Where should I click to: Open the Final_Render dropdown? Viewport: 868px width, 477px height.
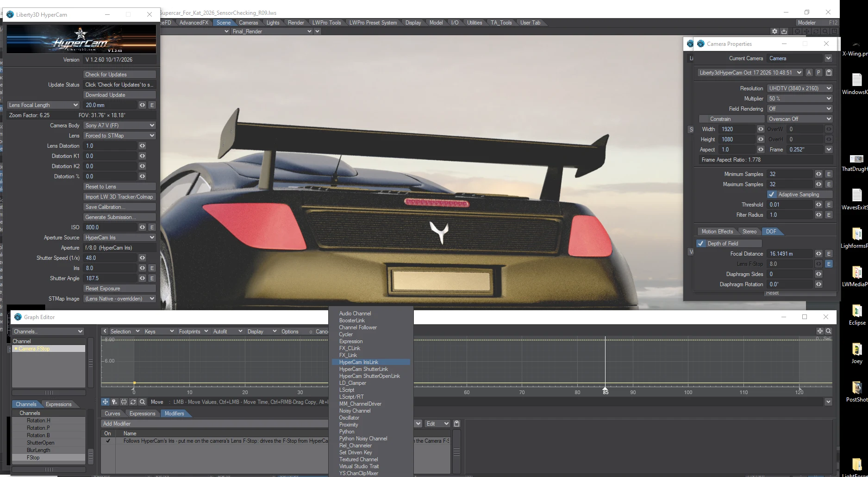(x=272, y=31)
